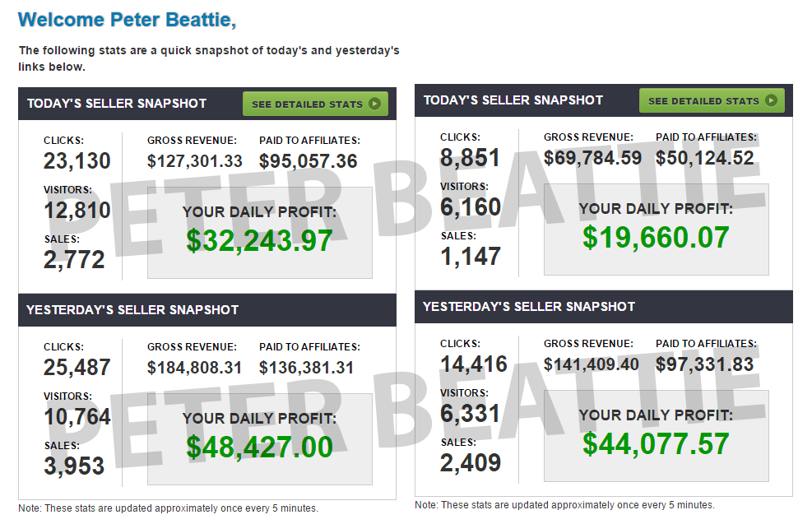
Task: Click the Welcome Peter Beattie heading
Action: pos(127,19)
